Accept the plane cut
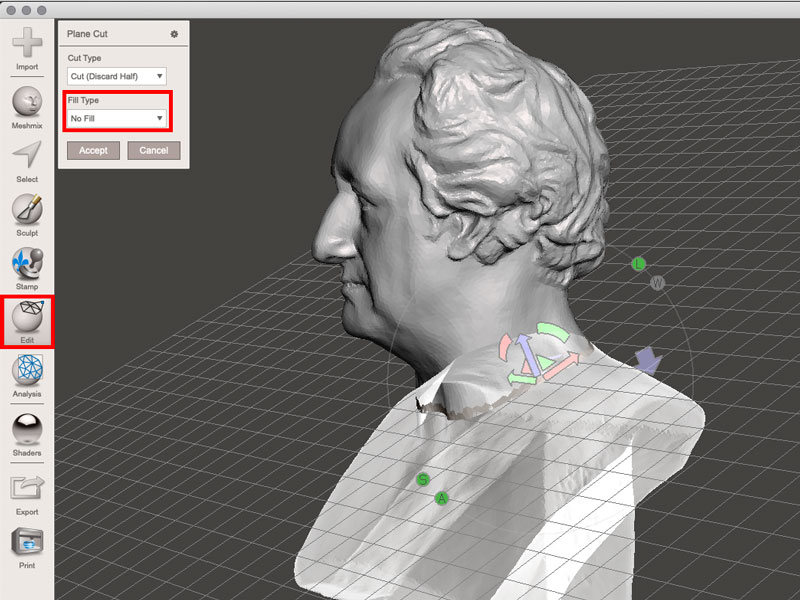 (93, 151)
